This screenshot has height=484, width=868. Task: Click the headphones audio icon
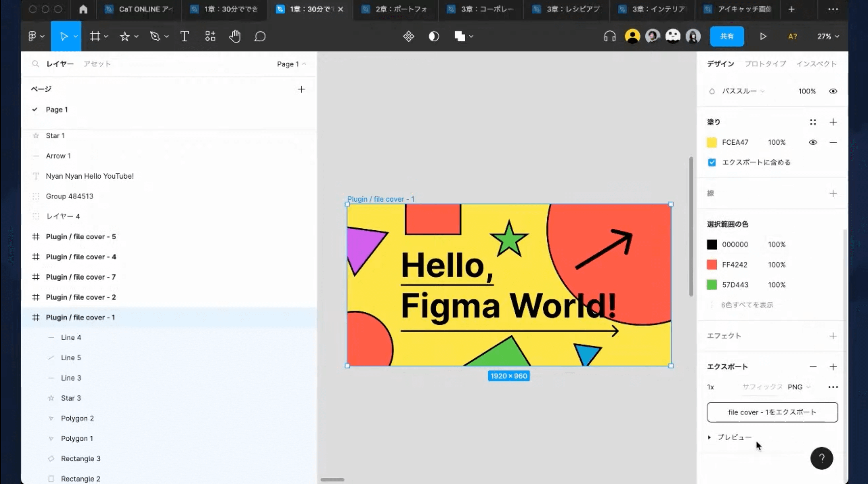[x=610, y=36]
